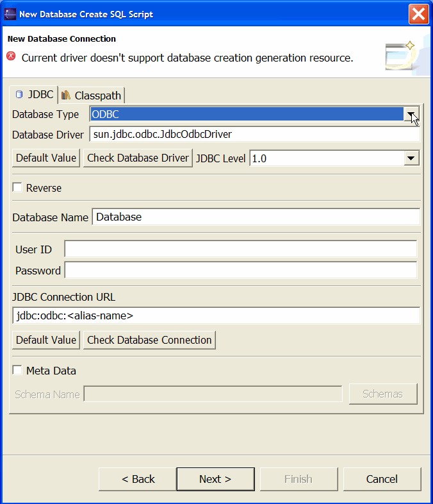Select the JDBC tab
Image resolution: width=433 pixels, height=504 pixels.
point(34,94)
